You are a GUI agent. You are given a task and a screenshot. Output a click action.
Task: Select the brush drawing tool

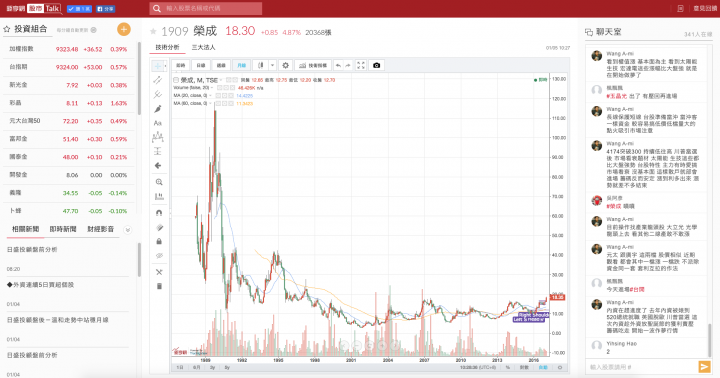[x=158, y=108]
